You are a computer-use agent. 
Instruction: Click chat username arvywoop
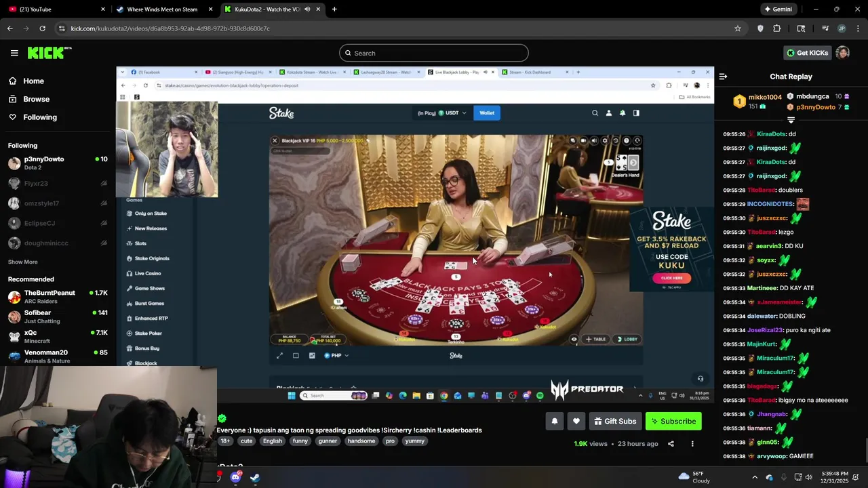pos(771,456)
